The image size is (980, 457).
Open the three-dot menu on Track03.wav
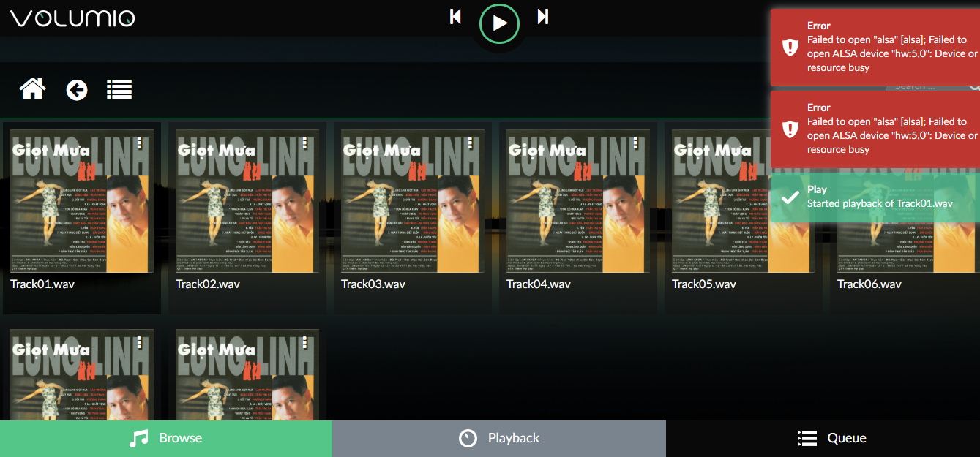(x=470, y=143)
